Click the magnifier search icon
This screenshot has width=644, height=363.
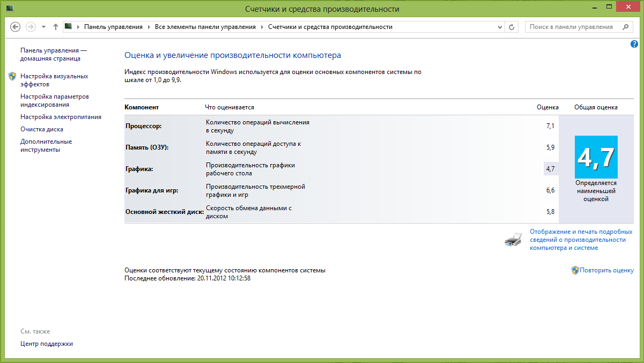[x=625, y=27]
